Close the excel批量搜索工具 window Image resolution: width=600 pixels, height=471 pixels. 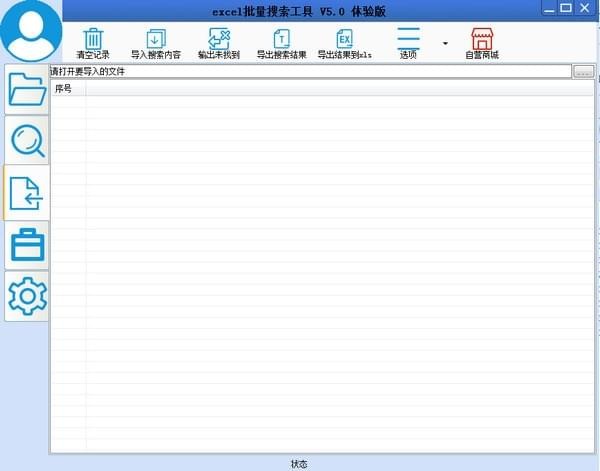584,8
